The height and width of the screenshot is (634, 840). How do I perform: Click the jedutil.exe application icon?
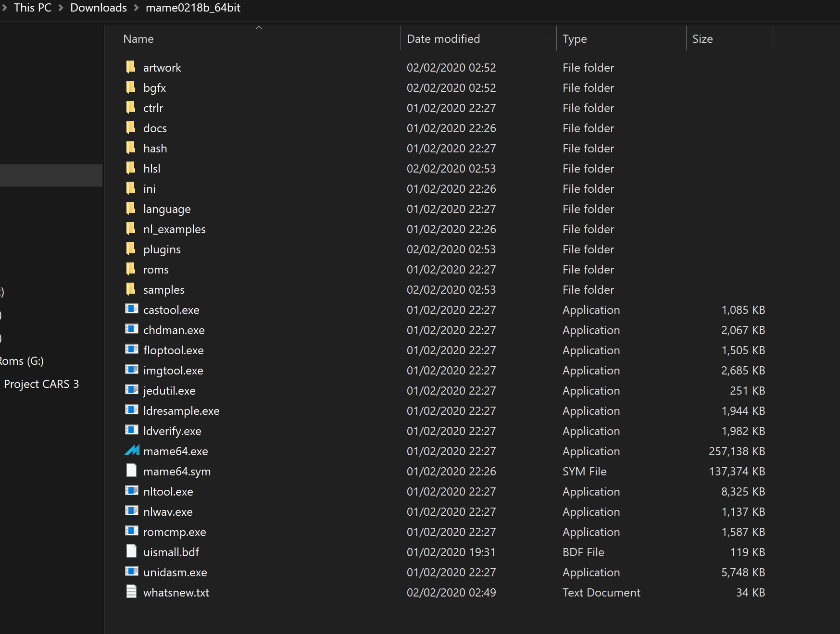132,389
